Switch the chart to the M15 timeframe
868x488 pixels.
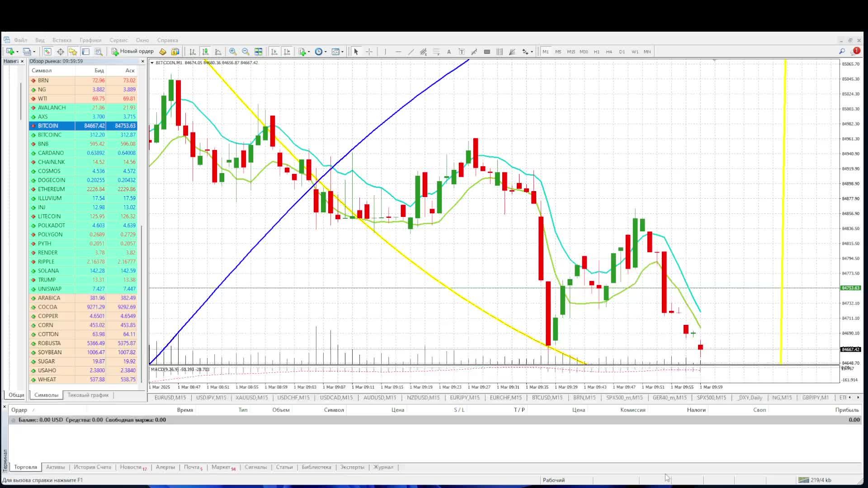coord(571,52)
